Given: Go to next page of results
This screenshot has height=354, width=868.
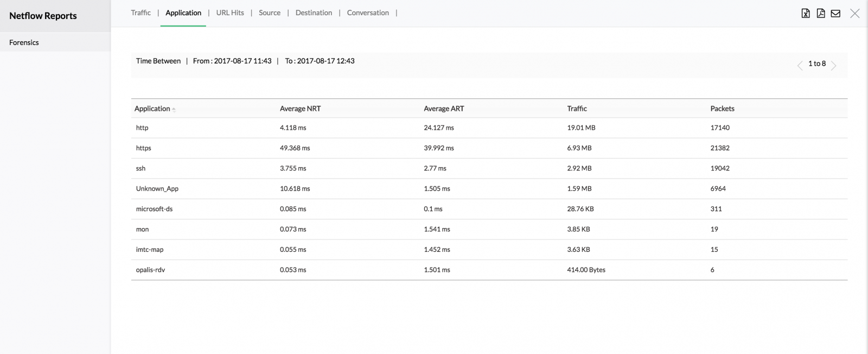Looking at the screenshot, I should tap(834, 66).
